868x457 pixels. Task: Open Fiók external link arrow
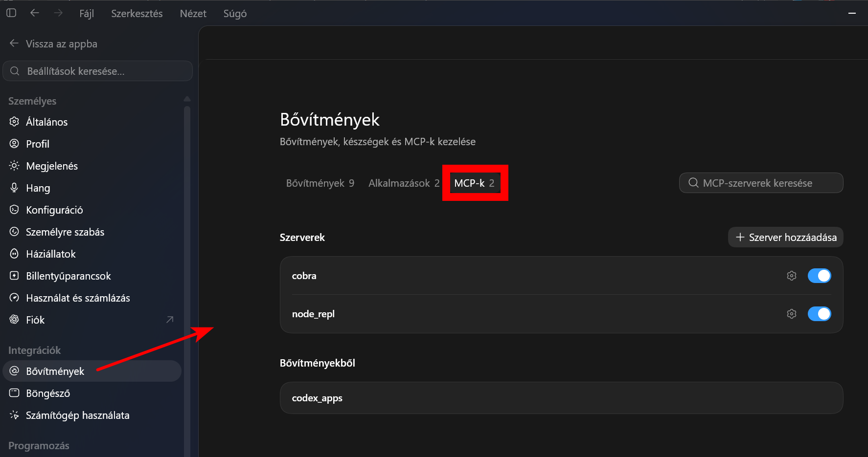click(x=170, y=320)
